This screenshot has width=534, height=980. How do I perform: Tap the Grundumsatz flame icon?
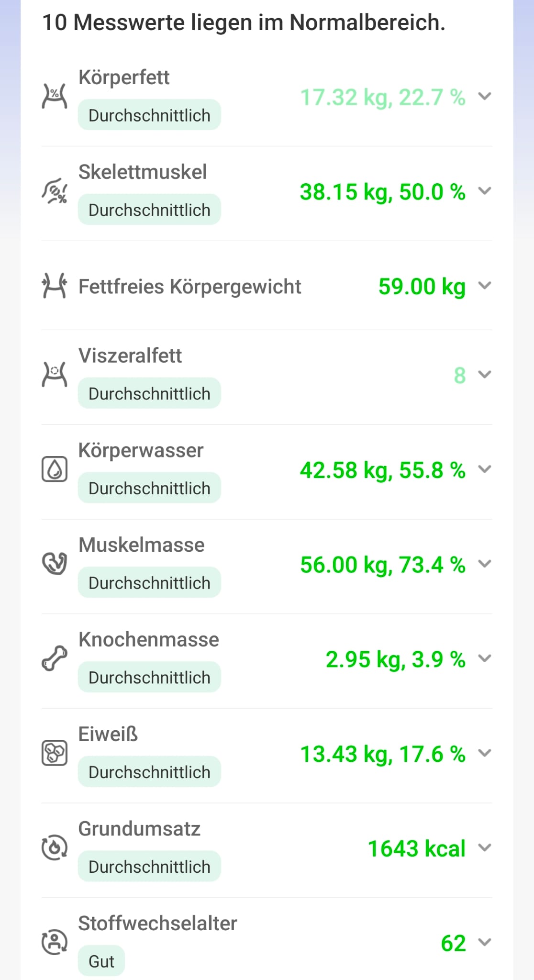[55, 847]
